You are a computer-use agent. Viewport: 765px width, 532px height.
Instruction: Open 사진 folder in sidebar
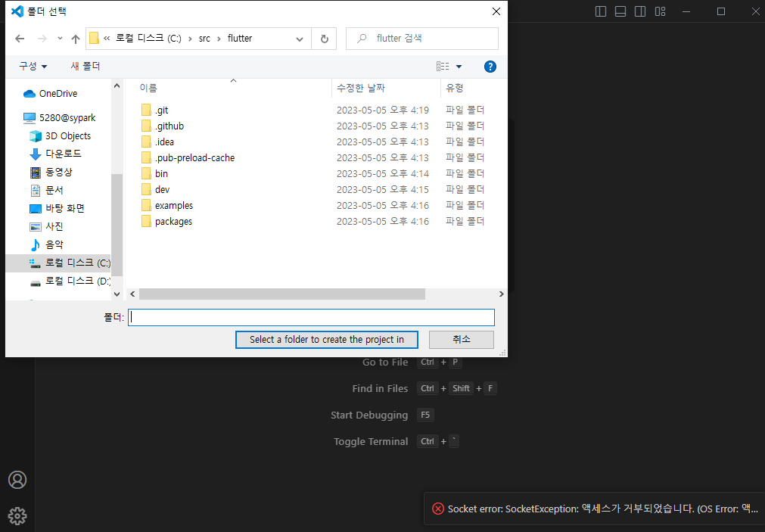(x=46, y=226)
